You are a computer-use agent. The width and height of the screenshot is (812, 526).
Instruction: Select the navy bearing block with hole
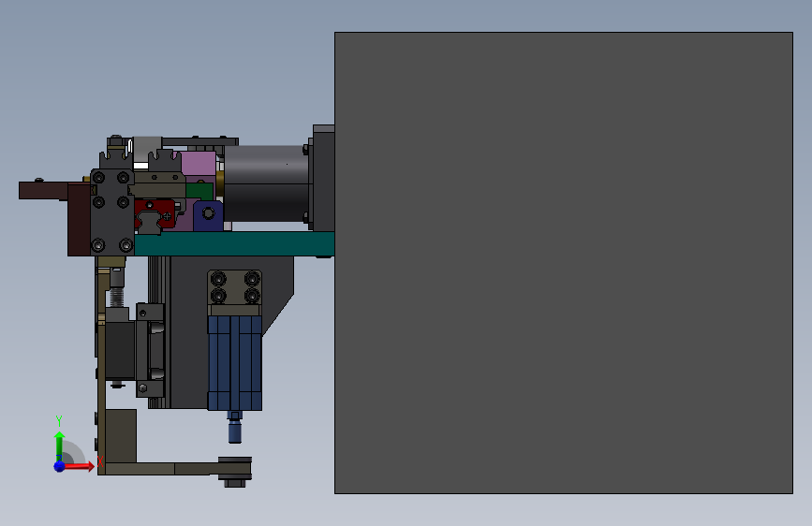tap(208, 216)
